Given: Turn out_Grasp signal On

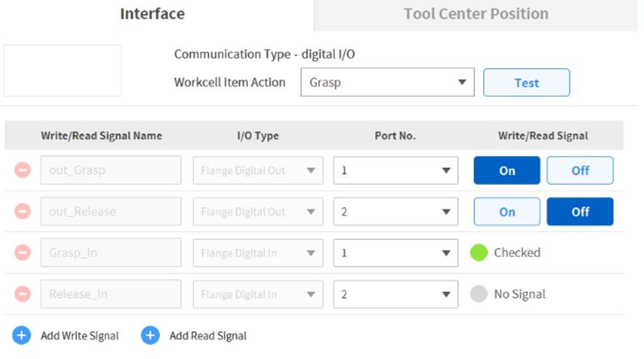Looking at the screenshot, I should point(507,170).
